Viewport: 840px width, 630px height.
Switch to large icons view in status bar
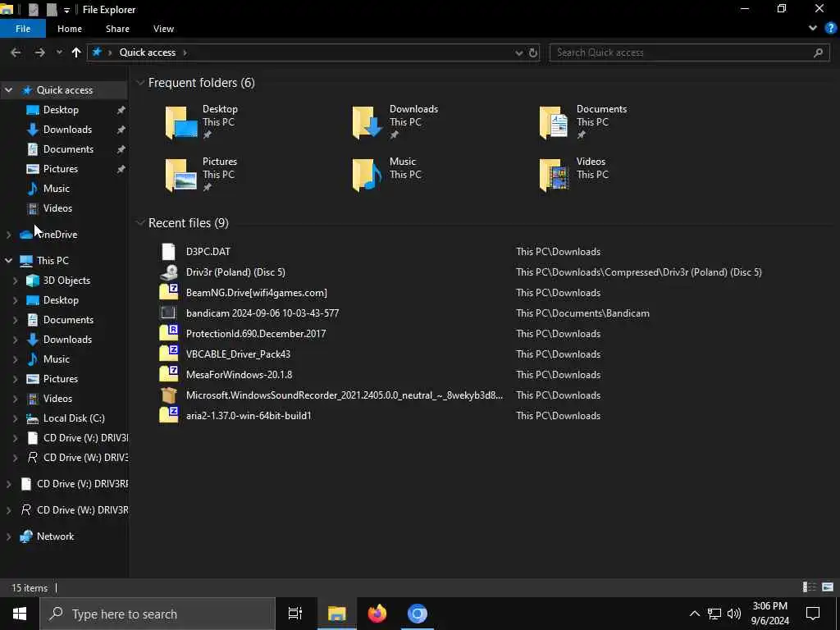[x=828, y=587]
